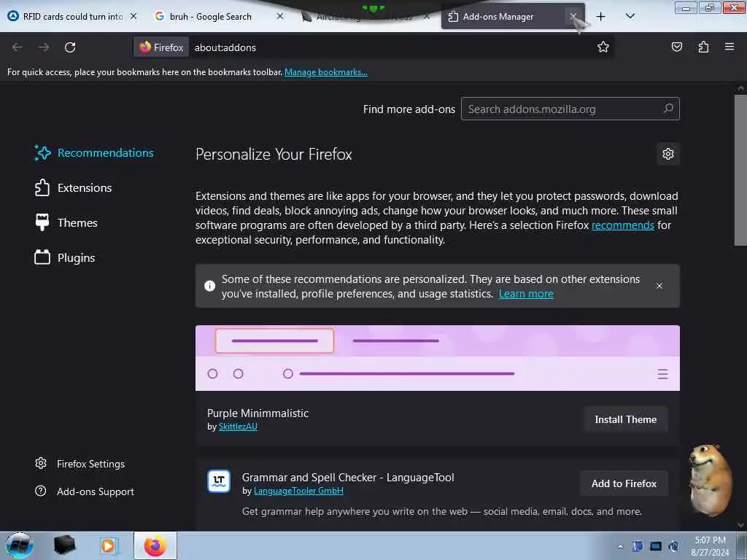Close the bruh Google Search tab

pos(280,16)
